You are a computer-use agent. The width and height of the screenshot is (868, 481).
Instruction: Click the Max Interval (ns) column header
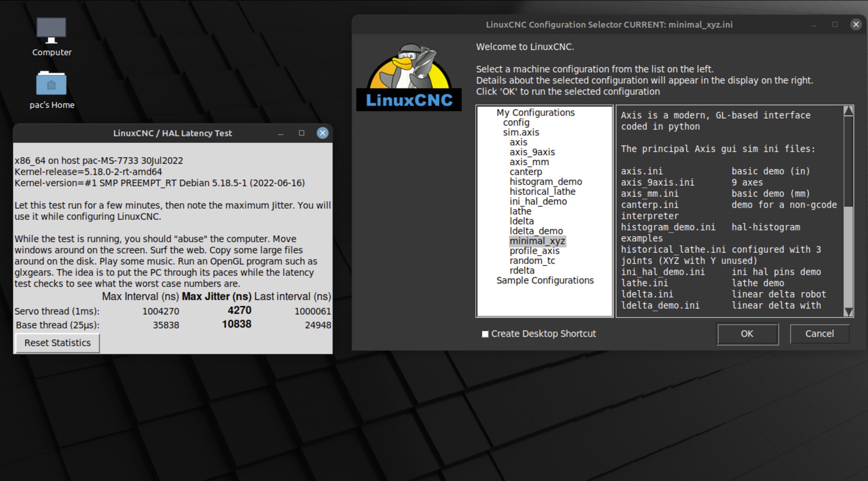140,296
